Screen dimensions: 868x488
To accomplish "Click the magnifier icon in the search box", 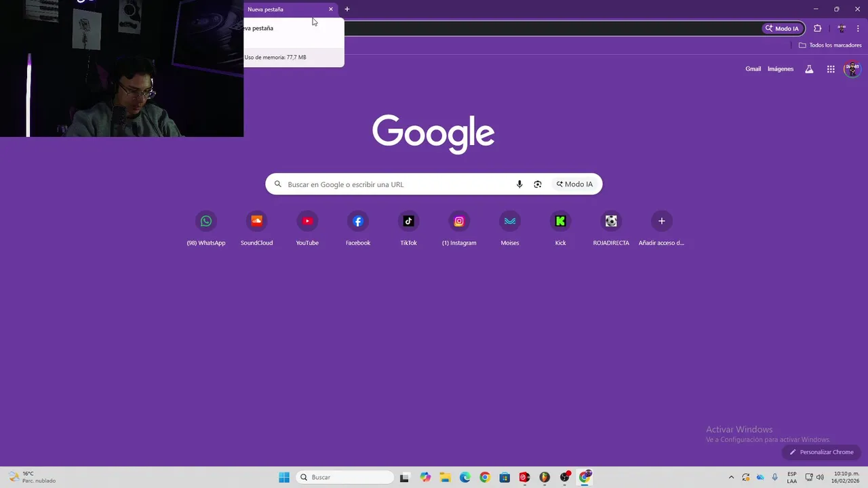I will 277,184.
